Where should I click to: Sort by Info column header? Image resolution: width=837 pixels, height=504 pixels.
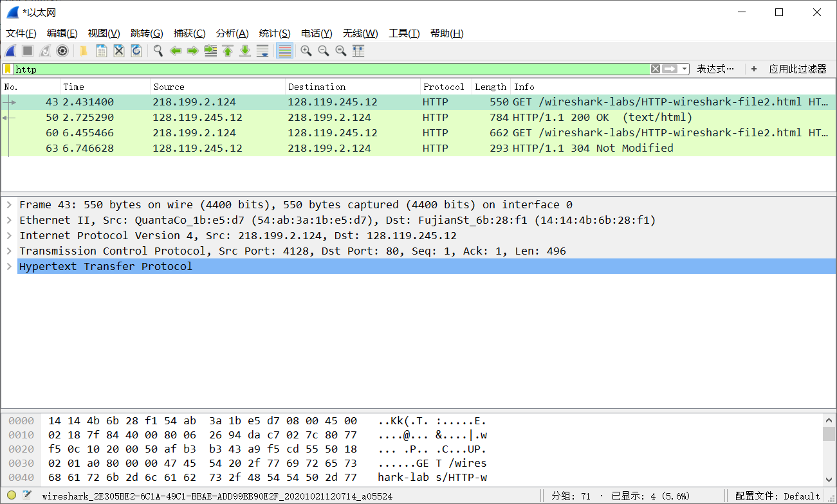(673, 87)
